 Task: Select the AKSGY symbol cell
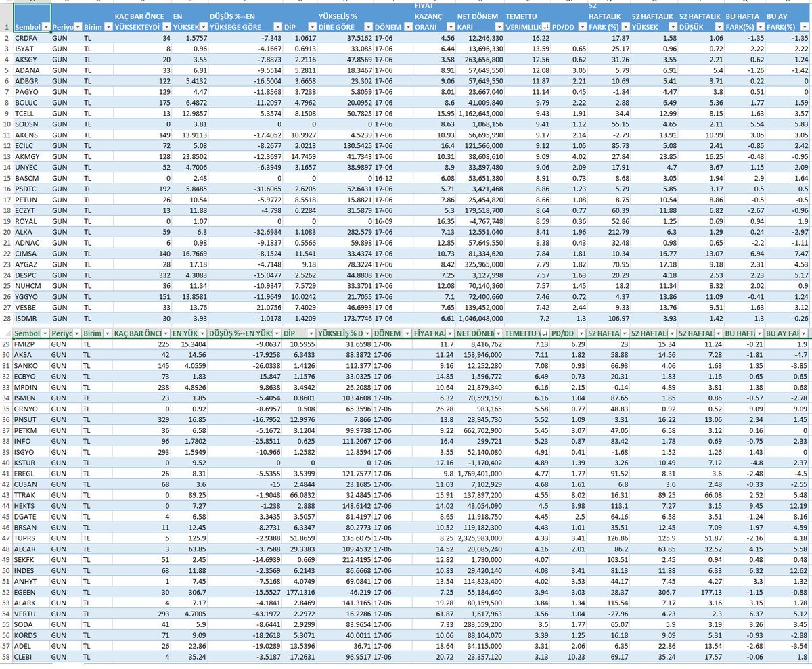pos(31,59)
